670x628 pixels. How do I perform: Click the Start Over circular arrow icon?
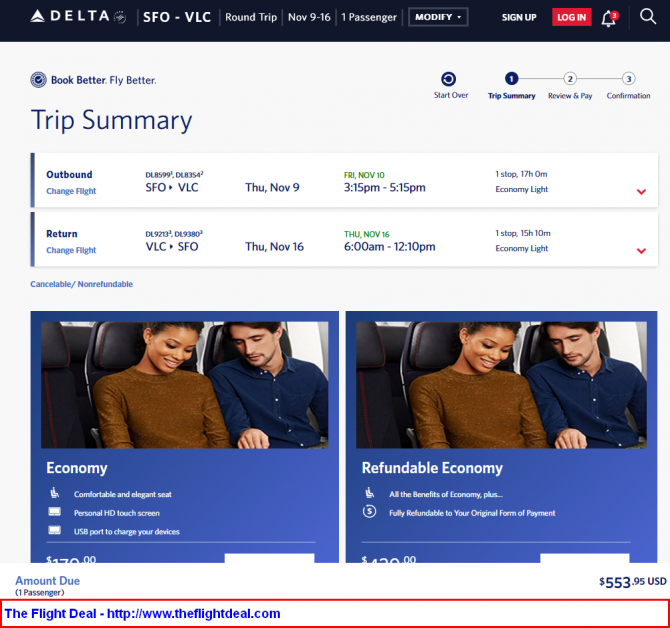[448, 79]
